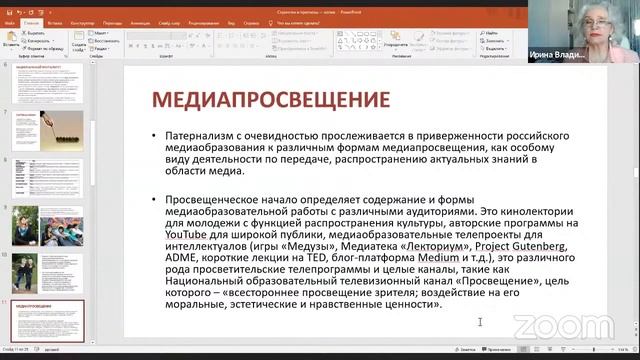Viewport: 640px width, 360px height.
Task: Click Reset (Восстановить) slide button
Action: [104, 41]
